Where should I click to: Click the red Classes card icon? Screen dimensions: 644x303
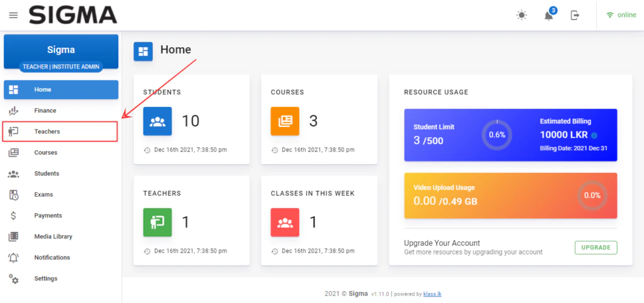(x=285, y=222)
